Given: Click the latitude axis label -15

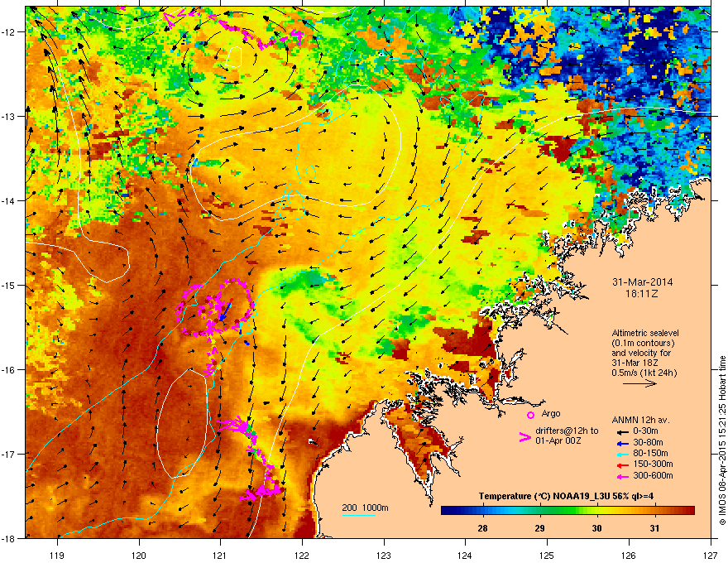Looking at the screenshot, I should coord(8,285).
